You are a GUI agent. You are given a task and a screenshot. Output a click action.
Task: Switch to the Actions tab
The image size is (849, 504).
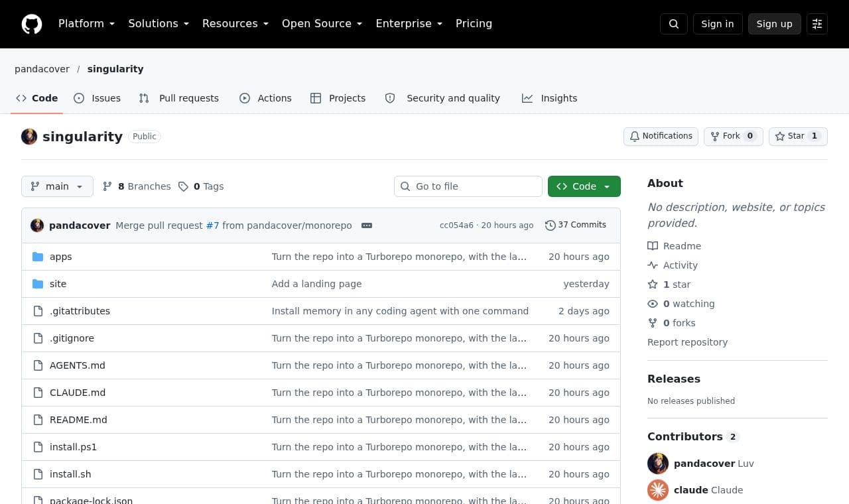[x=265, y=98]
